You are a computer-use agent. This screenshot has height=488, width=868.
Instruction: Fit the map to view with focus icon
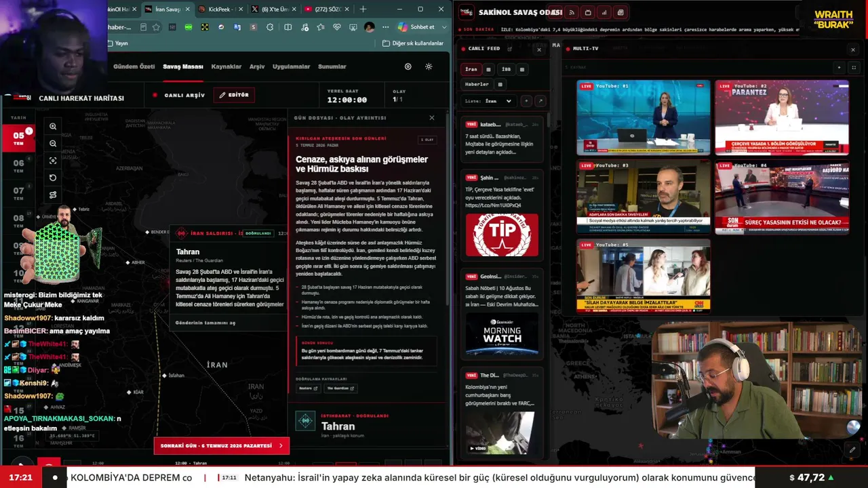[53, 161]
